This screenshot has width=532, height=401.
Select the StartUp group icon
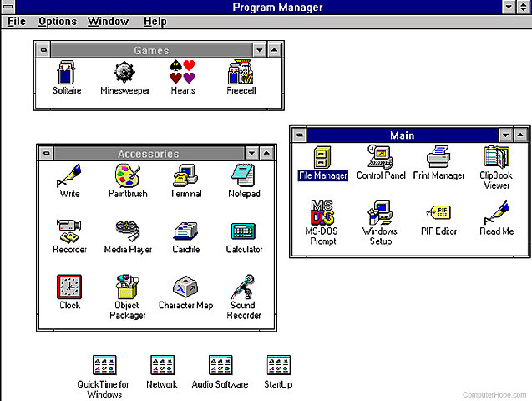pyautogui.click(x=279, y=365)
